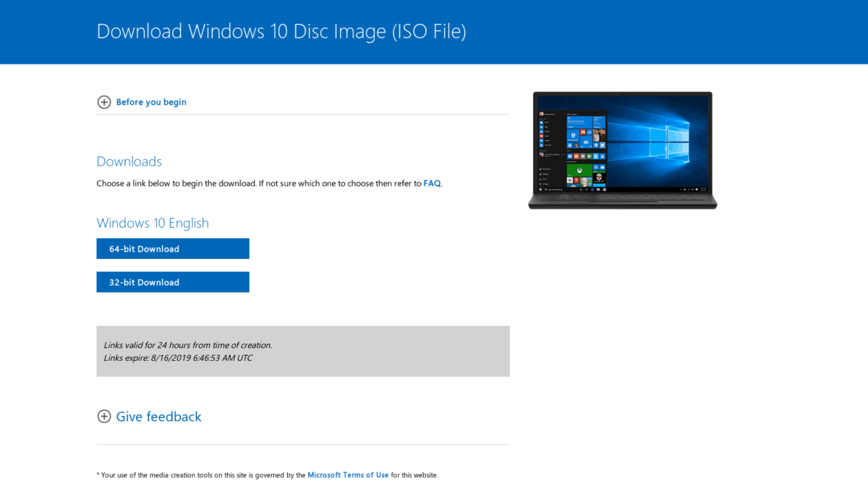
Task: Start the 64-bit Download
Action: pos(173,248)
